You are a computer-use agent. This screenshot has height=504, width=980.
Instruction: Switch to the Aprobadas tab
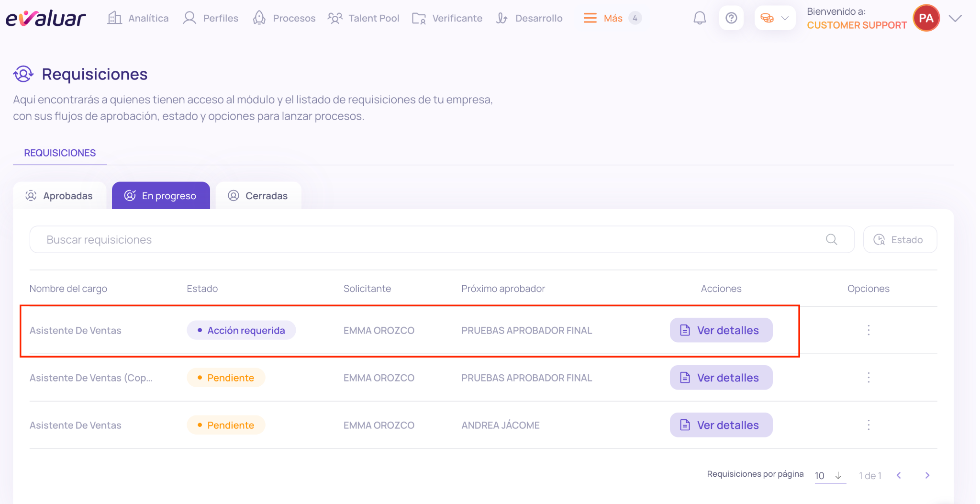click(x=59, y=196)
